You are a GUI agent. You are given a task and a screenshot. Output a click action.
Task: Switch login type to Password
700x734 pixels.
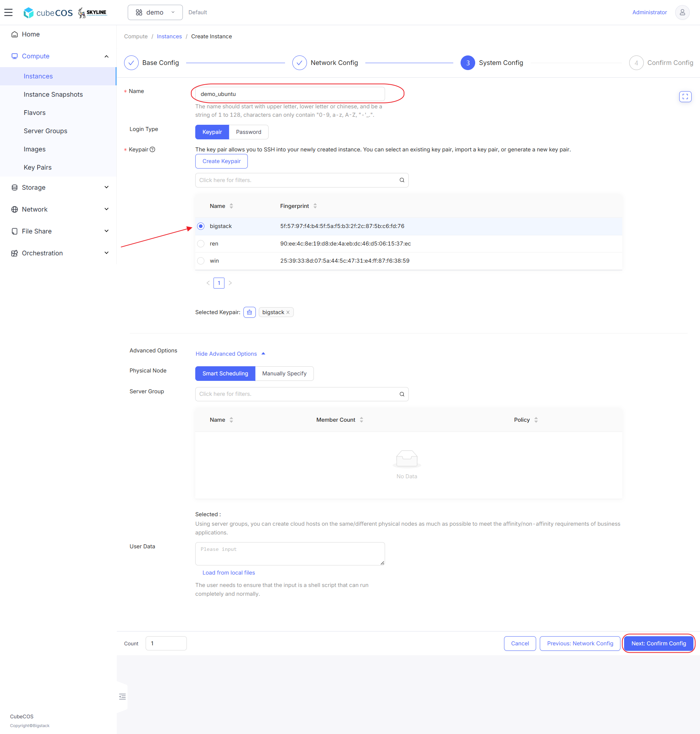[249, 132]
